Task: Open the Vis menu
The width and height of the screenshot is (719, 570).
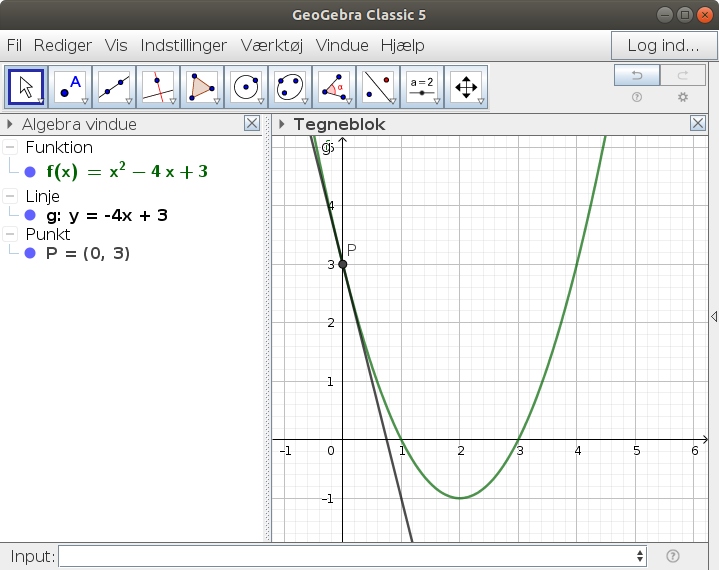Action: [116, 45]
